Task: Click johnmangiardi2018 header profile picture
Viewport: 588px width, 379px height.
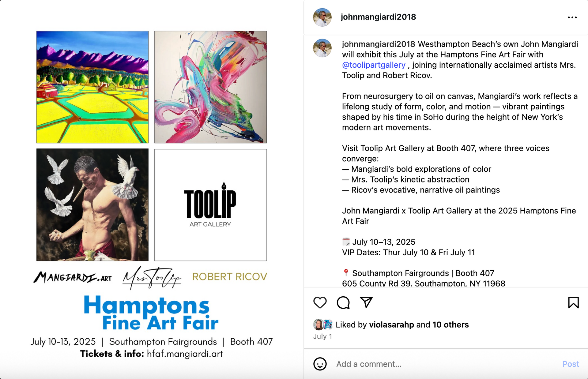Action: coord(322,17)
